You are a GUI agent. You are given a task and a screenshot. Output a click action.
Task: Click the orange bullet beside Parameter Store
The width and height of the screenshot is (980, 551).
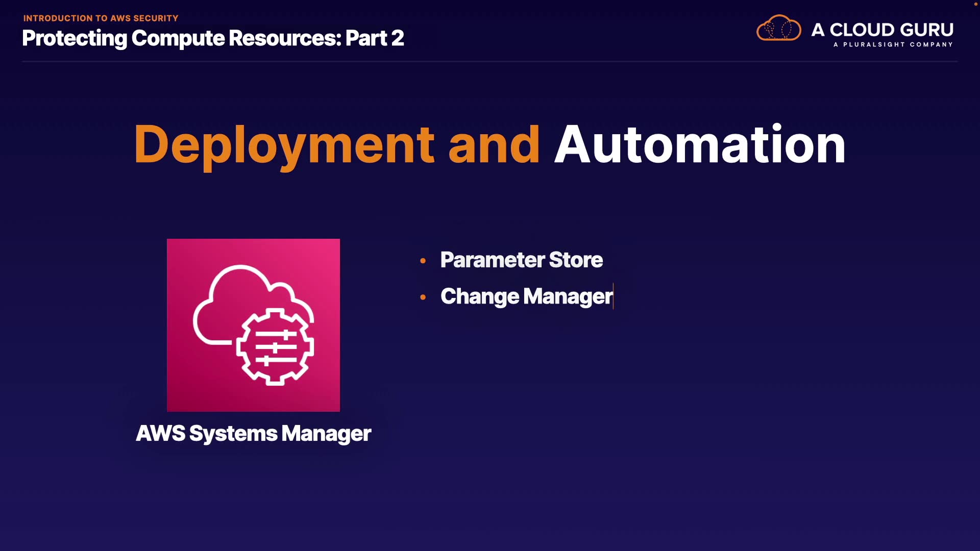423,261
